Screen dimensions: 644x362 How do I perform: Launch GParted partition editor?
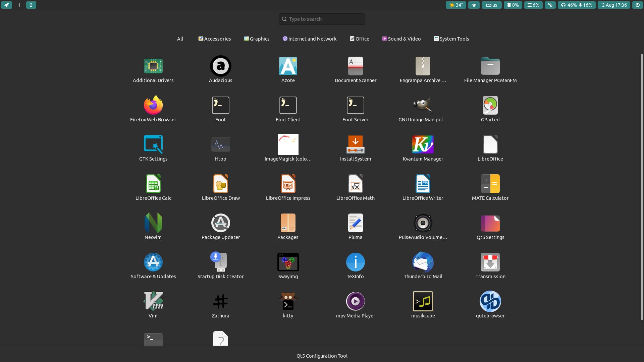(x=490, y=109)
